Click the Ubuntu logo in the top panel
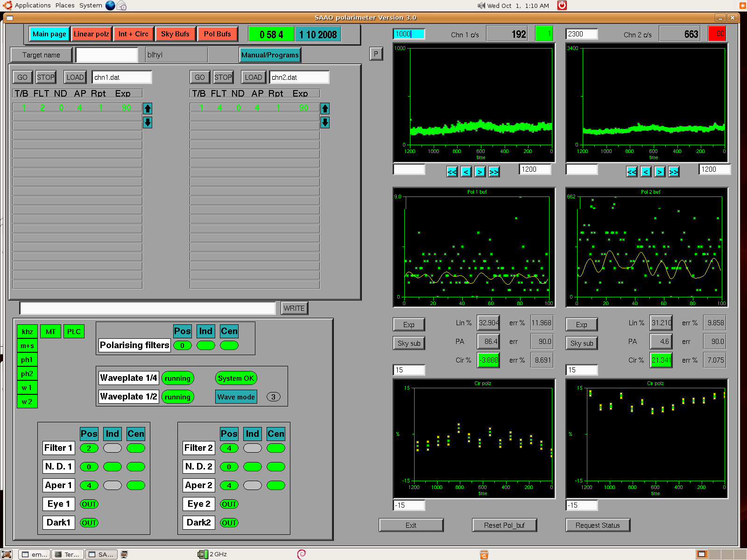Viewport: 747px width, 560px height. (x=7, y=5)
